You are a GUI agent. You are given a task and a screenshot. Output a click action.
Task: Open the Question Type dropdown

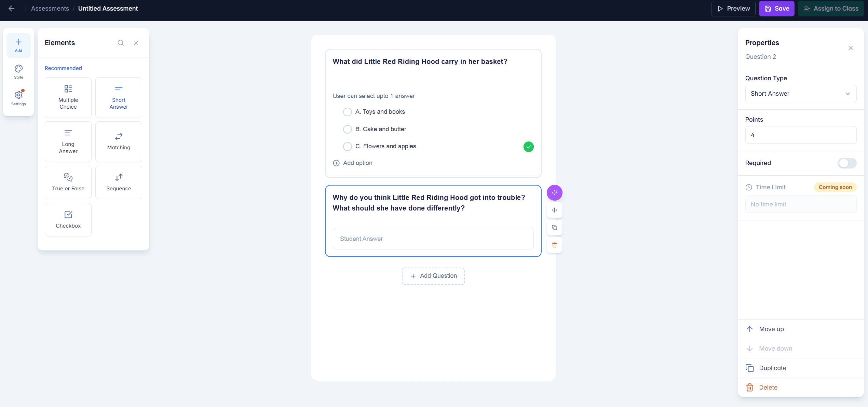click(800, 93)
